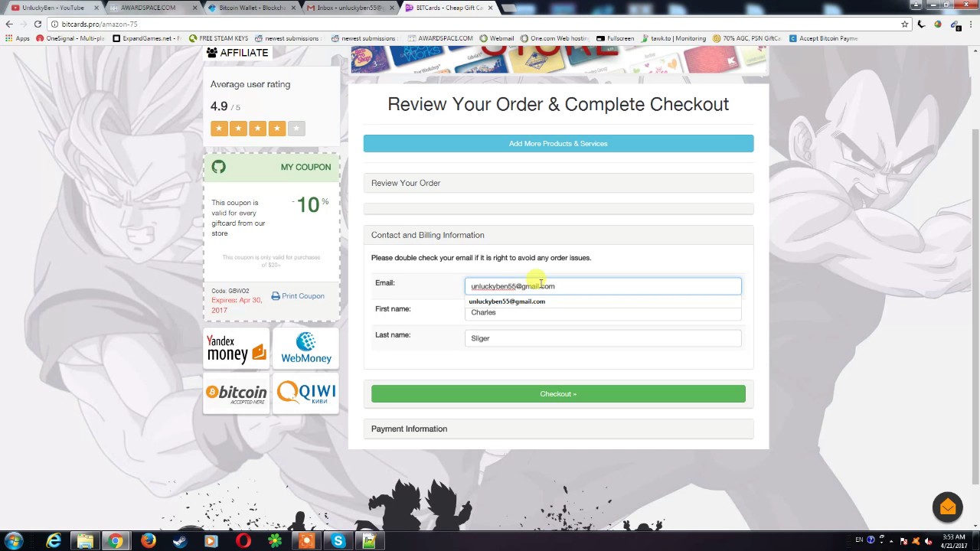This screenshot has height=551, width=980.
Task: Click the taskbar clock showing 3:53 AM
Action: (x=954, y=541)
